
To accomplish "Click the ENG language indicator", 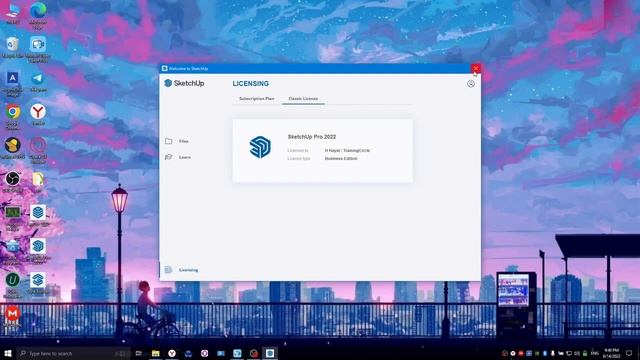I will click(x=595, y=353).
